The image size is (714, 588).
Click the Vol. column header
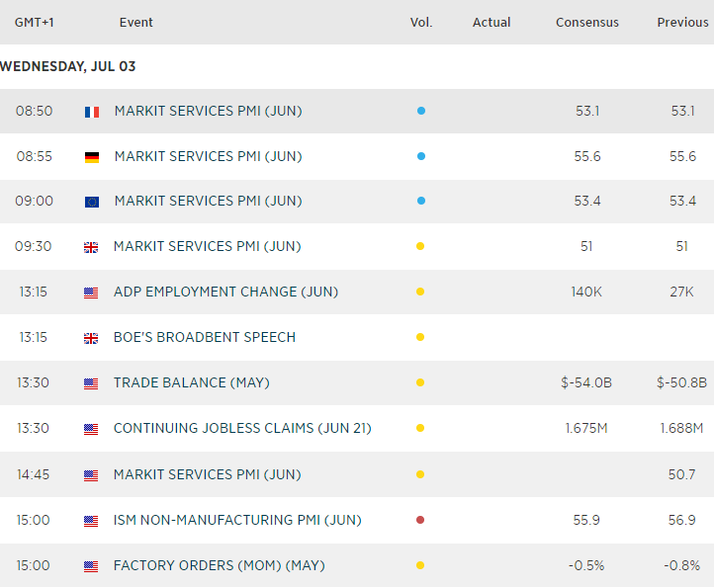(x=421, y=22)
